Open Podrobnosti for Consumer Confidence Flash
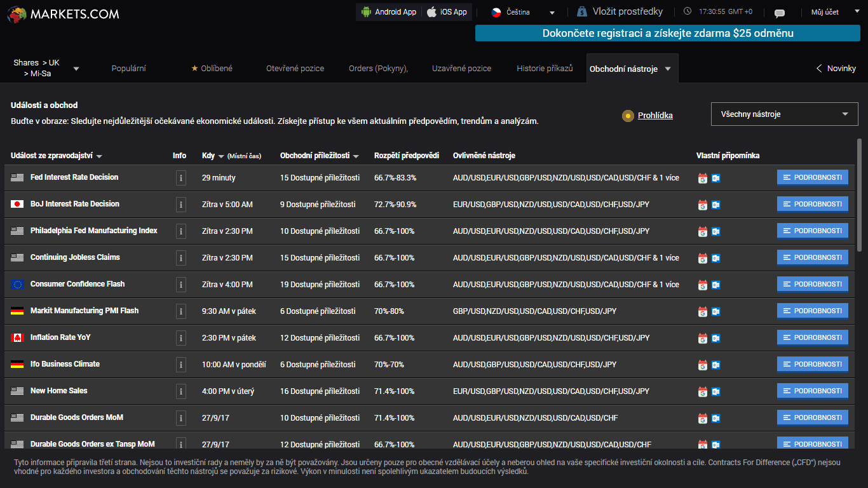868x488 pixels. 813,284
